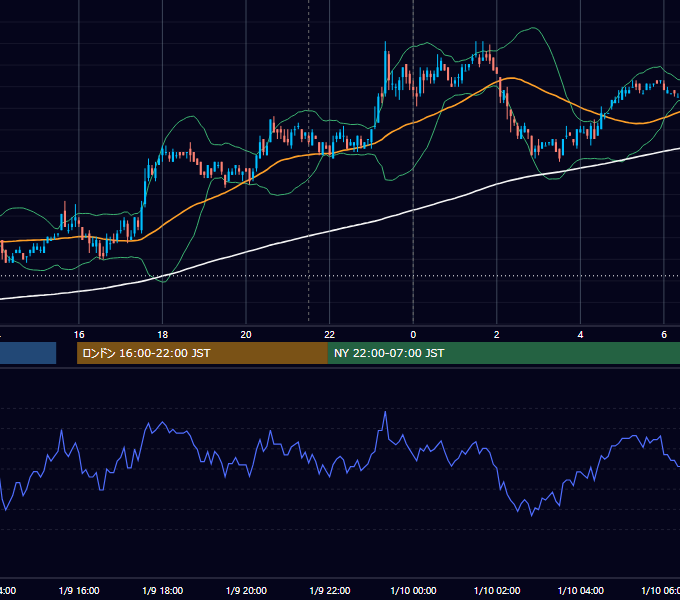
Task: Click the "2" hour label on the price chart axis
Action: (x=497, y=335)
